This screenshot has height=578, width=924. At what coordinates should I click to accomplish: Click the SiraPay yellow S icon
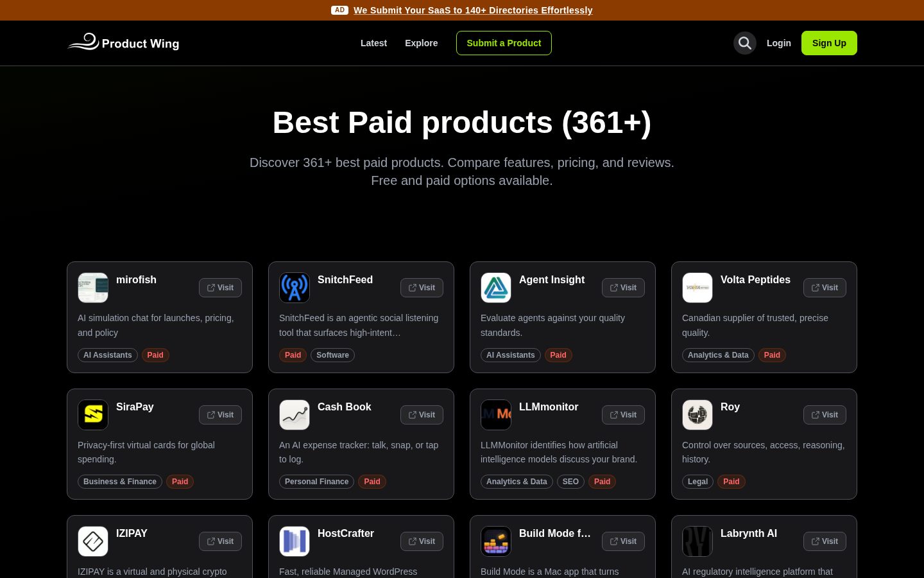point(93,415)
